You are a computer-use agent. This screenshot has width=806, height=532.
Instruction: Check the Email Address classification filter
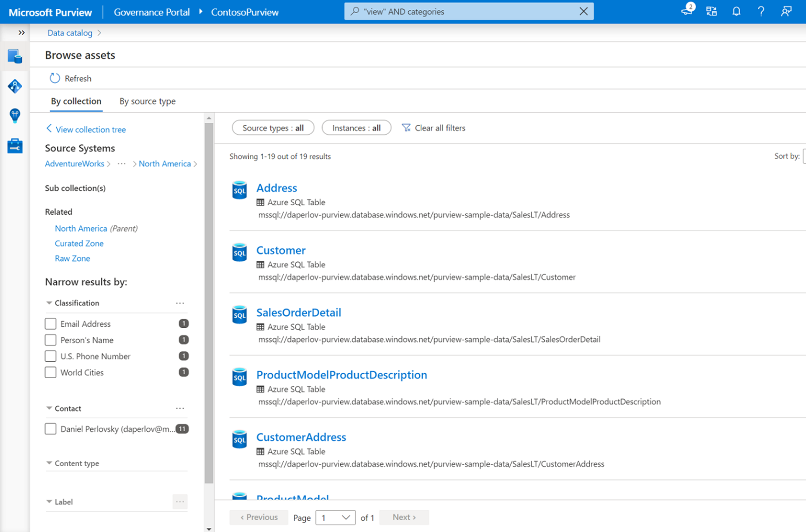50,323
